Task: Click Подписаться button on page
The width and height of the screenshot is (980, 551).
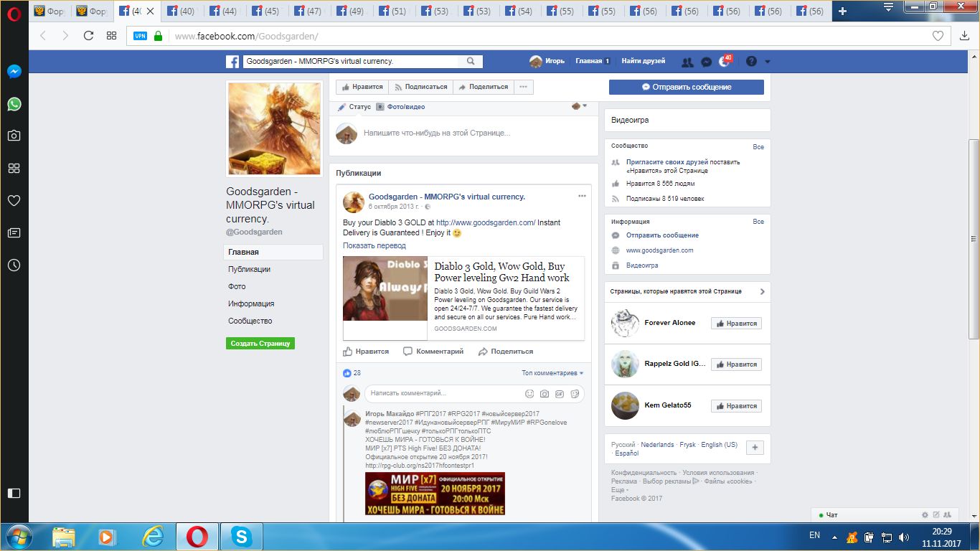Action: pos(421,87)
